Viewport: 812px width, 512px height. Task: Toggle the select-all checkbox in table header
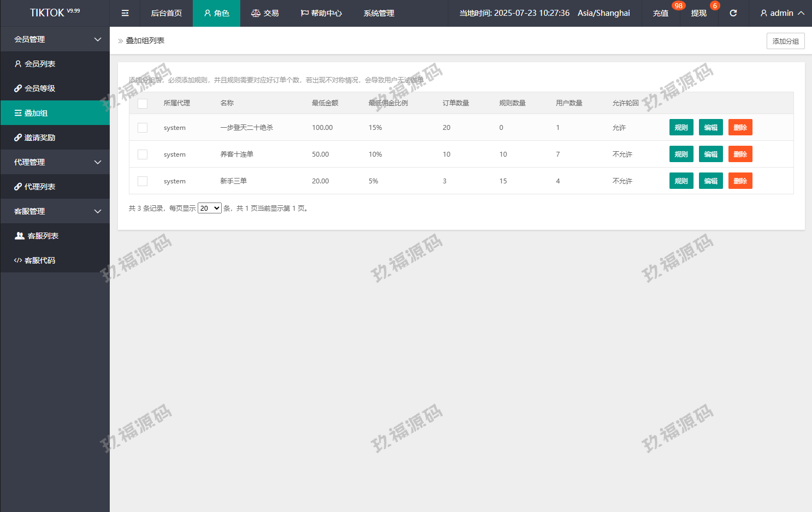click(x=143, y=103)
